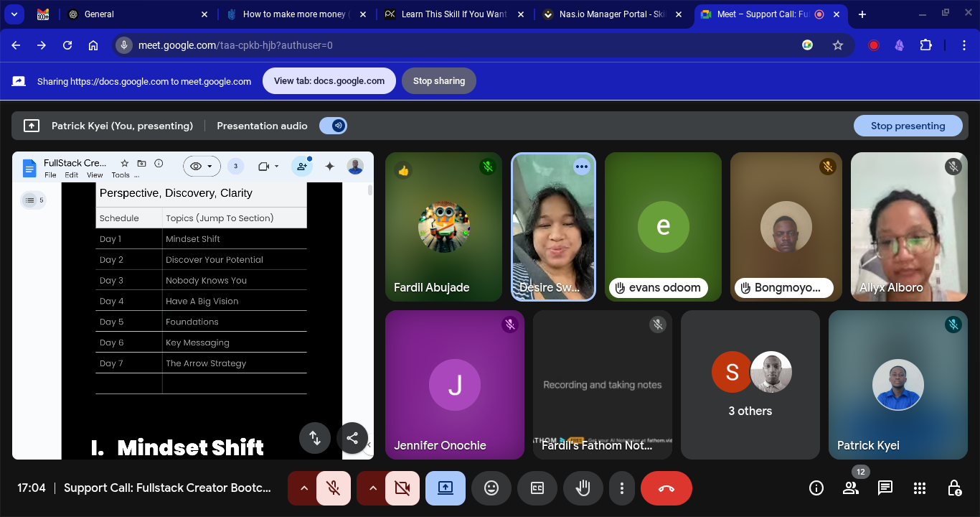Screen dimensions: 980x517
Task: Open the tab search dropdown in Chrome
Action: click(x=14, y=14)
